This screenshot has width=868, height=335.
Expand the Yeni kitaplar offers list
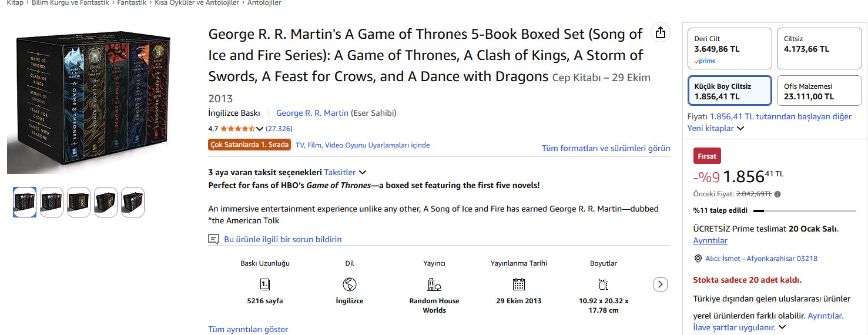(715, 128)
